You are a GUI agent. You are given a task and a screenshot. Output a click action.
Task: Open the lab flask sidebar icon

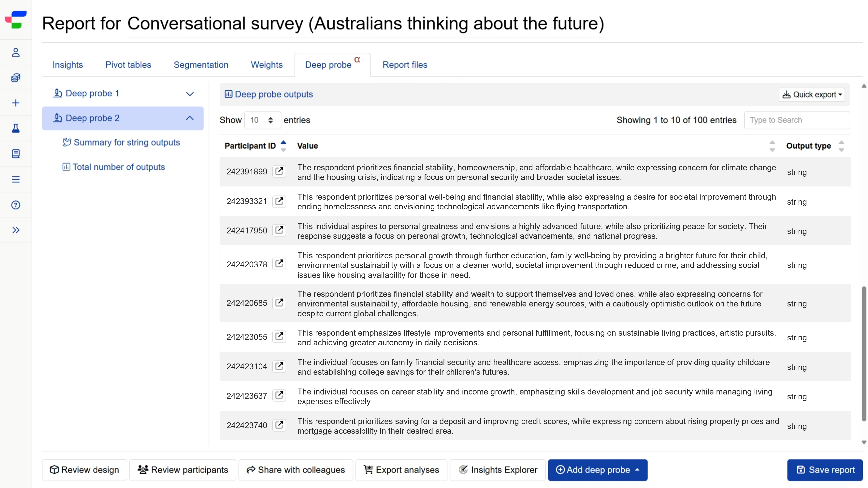(x=16, y=128)
